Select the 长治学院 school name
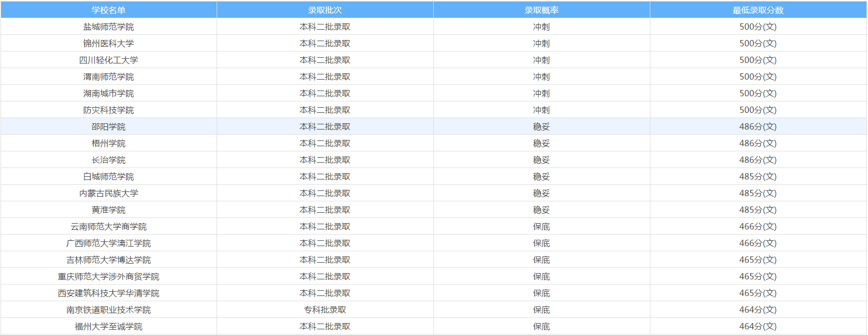Screen dimensions: 868x335 point(108,160)
